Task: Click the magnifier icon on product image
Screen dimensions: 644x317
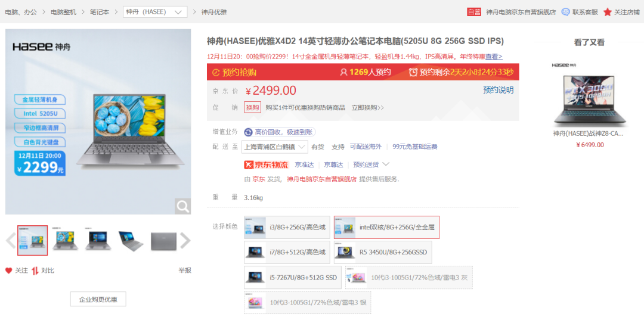Action: 182,206
